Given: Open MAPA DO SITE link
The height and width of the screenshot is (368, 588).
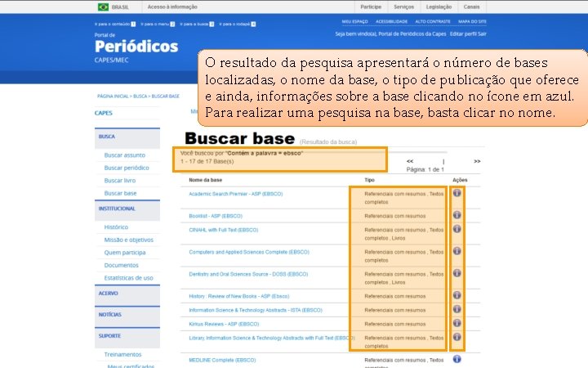Looking at the screenshot, I should pos(472,22).
